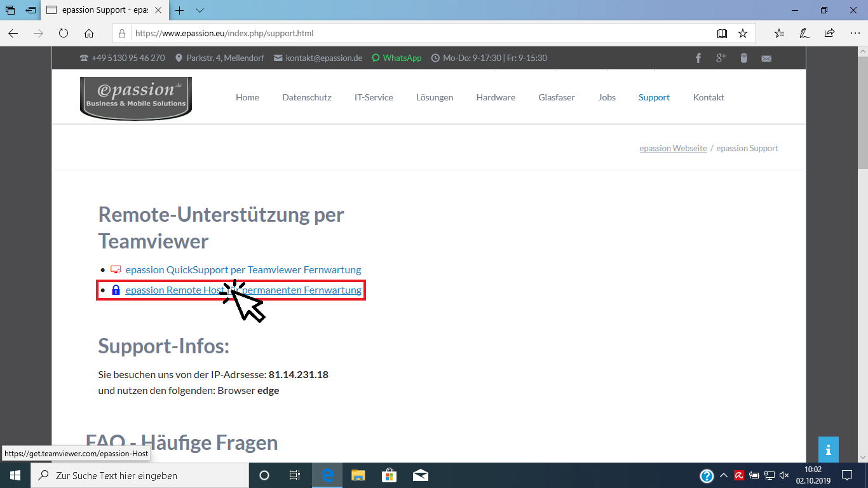Click the blue info button
This screenshot has height=488, width=868.
coord(828,450)
